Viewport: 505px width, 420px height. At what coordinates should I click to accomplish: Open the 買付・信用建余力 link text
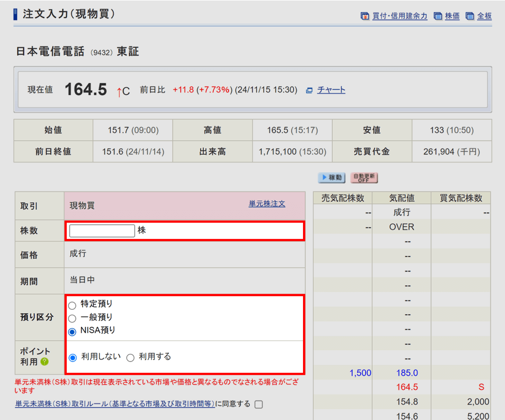click(x=399, y=16)
